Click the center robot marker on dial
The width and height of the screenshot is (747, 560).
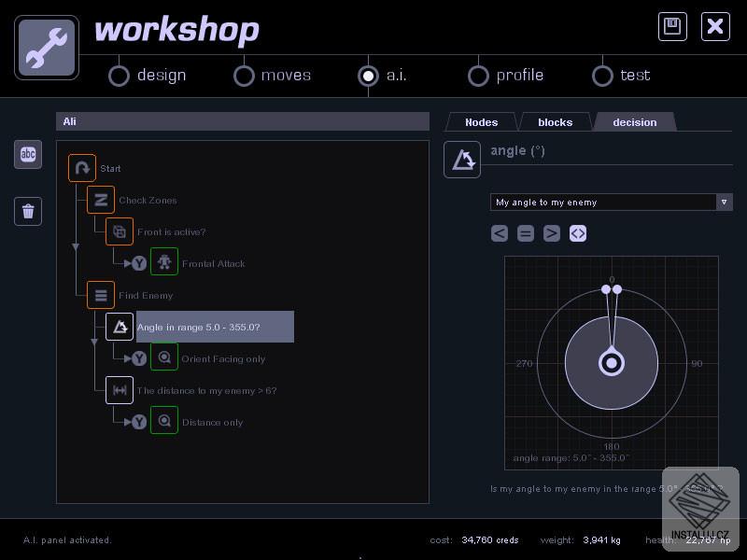[612, 363]
